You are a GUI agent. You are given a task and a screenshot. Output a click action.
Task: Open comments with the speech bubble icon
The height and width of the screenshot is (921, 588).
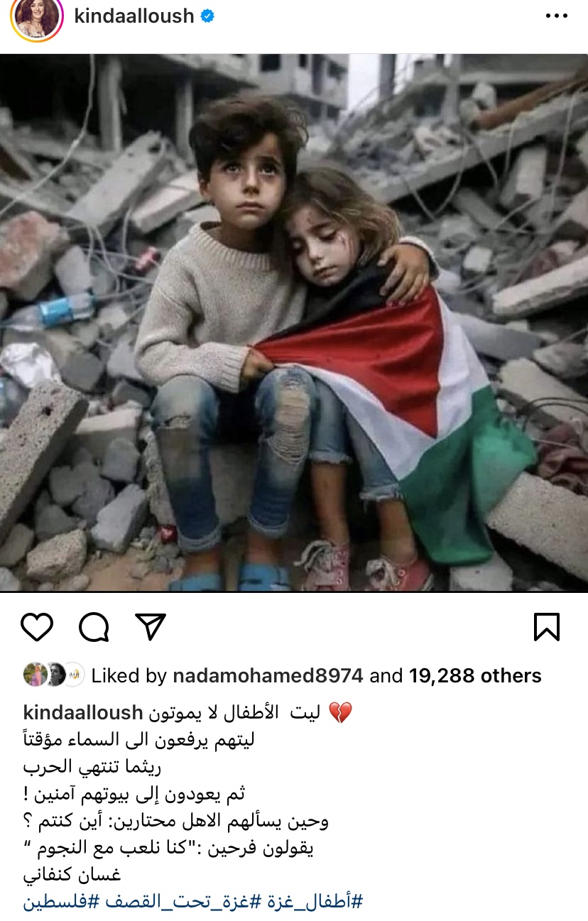pyautogui.click(x=94, y=627)
